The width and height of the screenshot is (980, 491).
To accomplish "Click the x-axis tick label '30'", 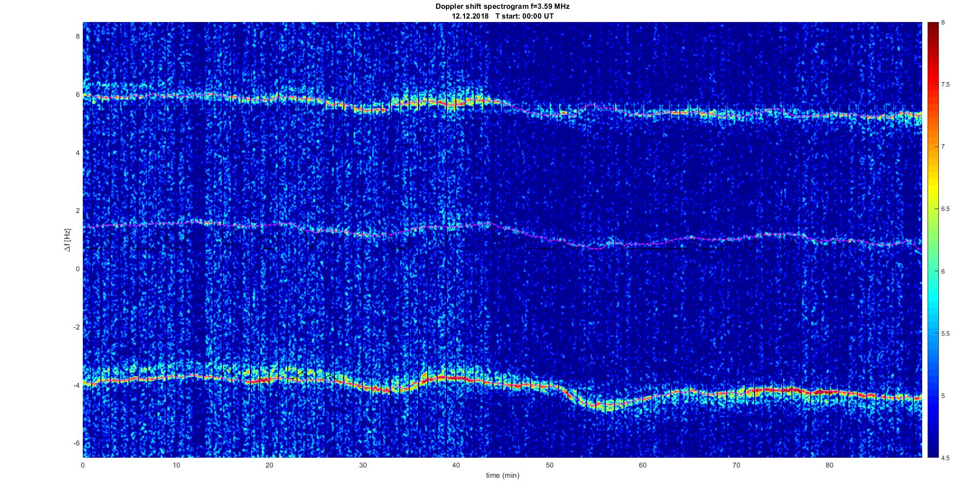I will pos(363,465).
